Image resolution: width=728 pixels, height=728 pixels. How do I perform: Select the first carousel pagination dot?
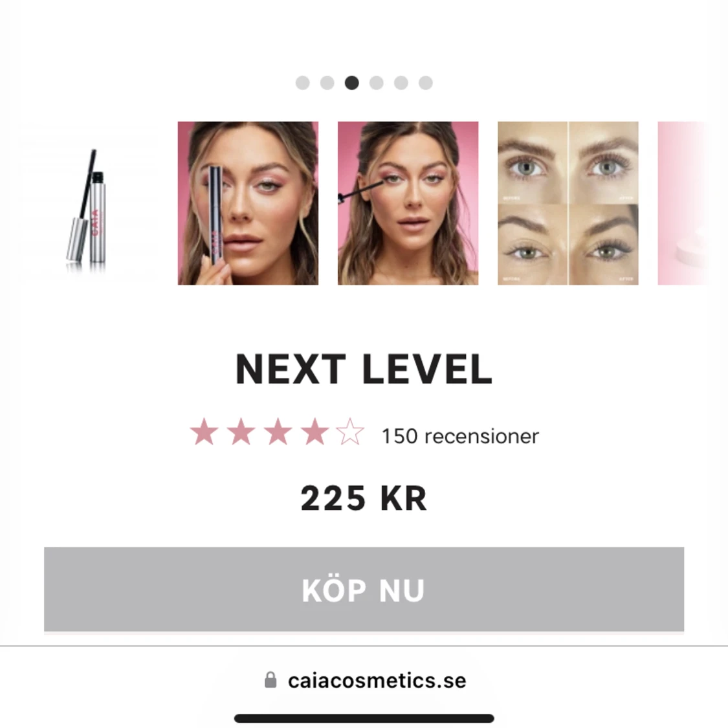coord(303,83)
